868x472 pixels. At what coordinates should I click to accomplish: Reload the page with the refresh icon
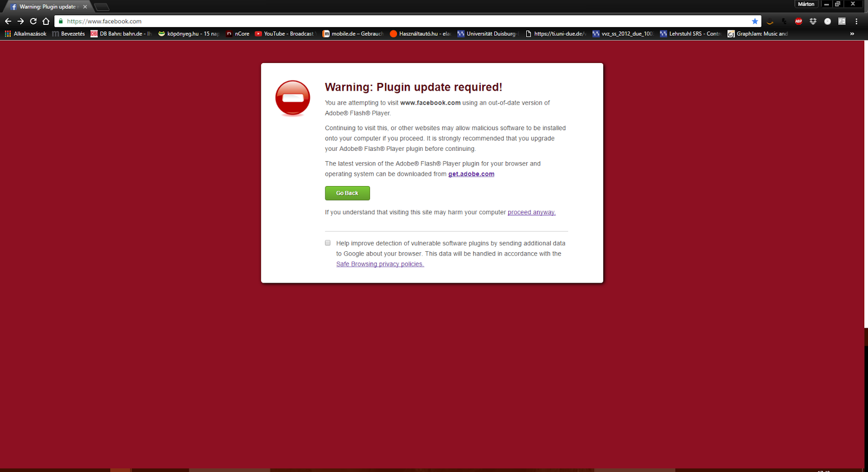33,21
